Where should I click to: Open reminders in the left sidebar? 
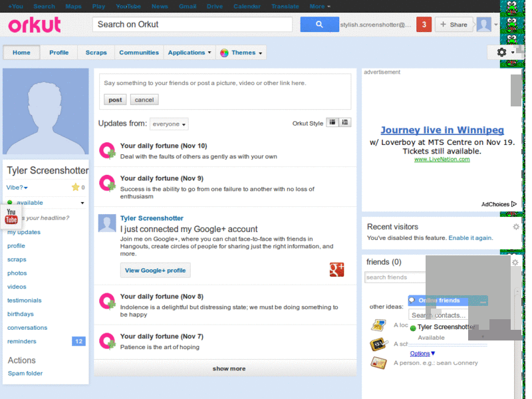coord(22,341)
